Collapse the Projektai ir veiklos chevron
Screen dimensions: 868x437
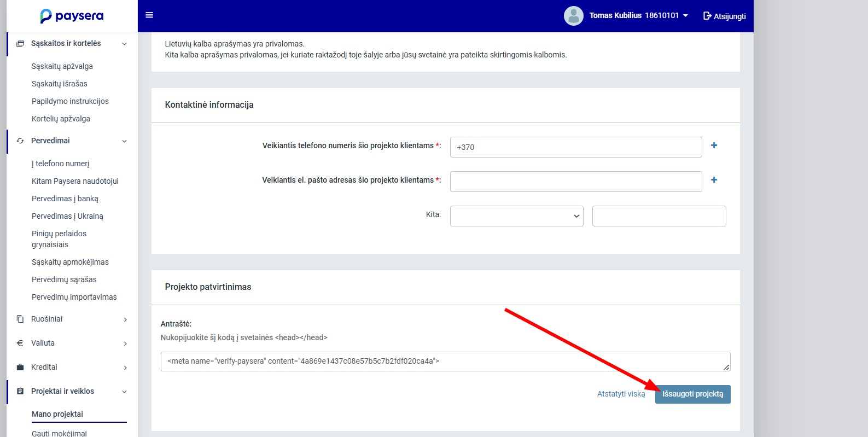125,392
